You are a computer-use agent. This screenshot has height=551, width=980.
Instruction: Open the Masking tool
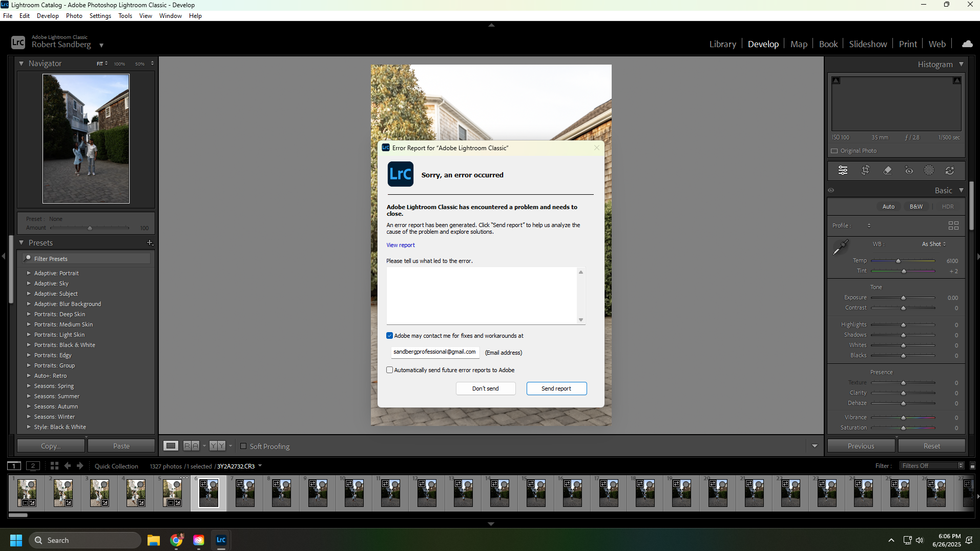(x=929, y=171)
